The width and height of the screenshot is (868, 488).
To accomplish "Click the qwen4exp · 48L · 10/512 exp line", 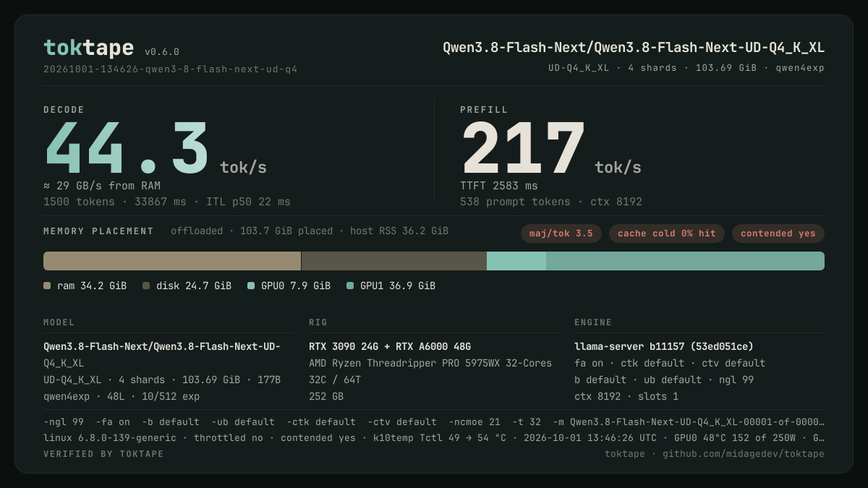I will [x=122, y=396].
